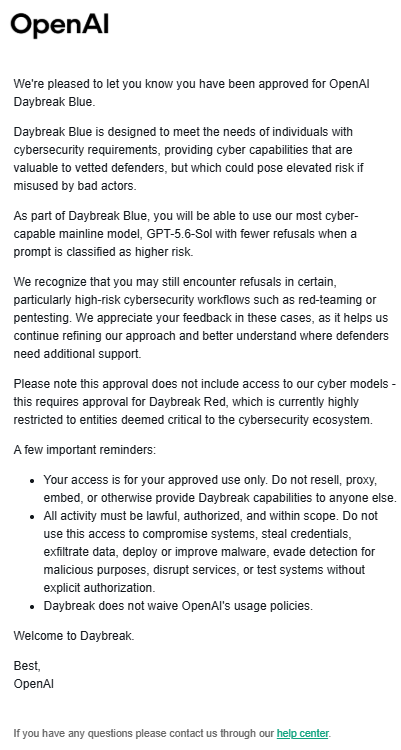The width and height of the screenshot is (401, 750).
Task: Click the 'OpenAI' signature below 'Best,'
Action: pos(33,684)
